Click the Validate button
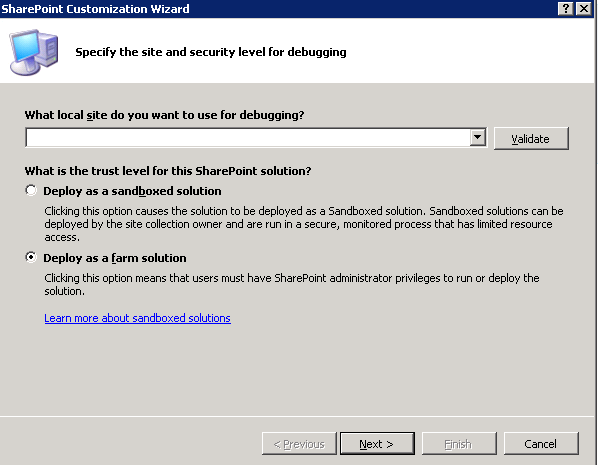The height and width of the screenshot is (466, 599). [x=531, y=138]
